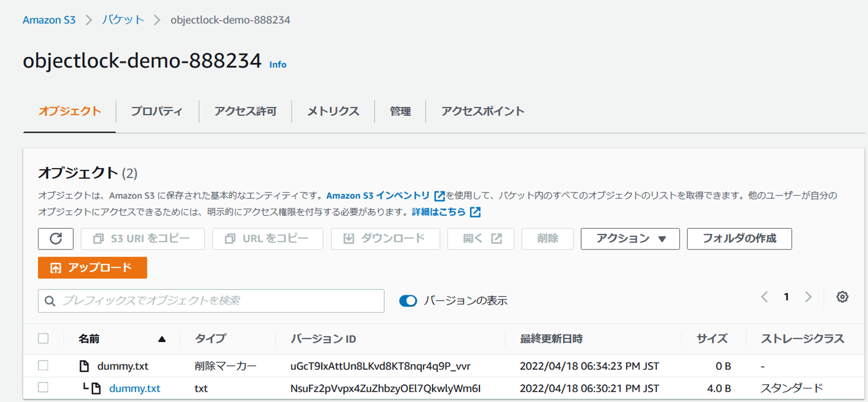Click the サイズ column header

pyautogui.click(x=712, y=339)
